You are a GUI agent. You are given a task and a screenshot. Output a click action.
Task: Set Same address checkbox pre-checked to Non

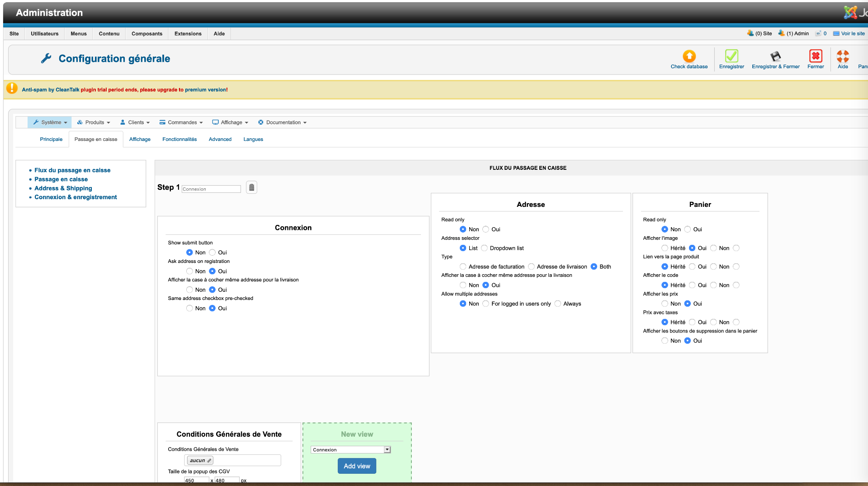point(189,308)
